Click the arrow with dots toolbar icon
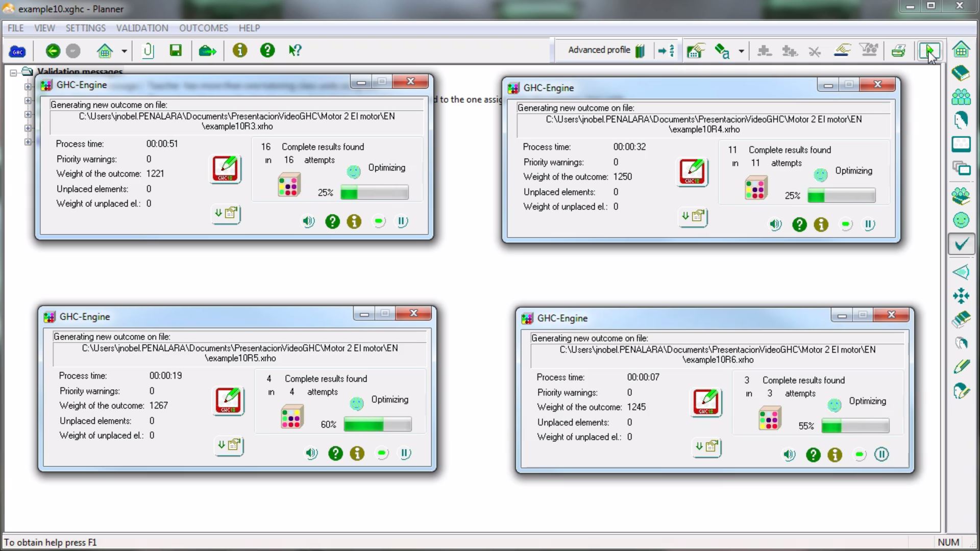 [666, 51]
